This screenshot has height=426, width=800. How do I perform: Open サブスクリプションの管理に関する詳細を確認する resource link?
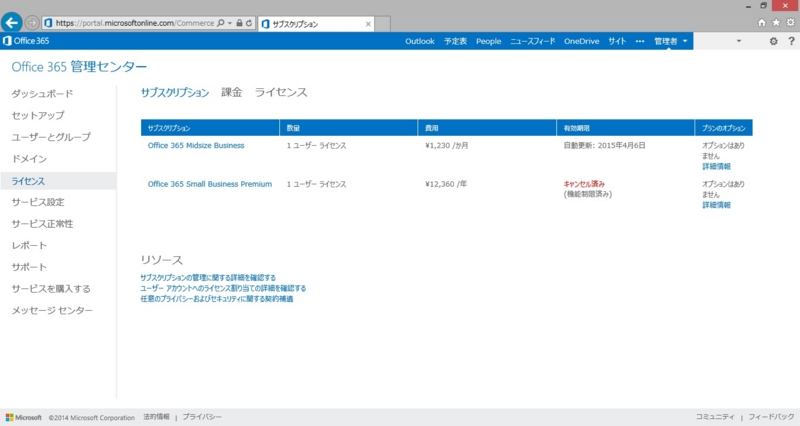pos(208,278)
